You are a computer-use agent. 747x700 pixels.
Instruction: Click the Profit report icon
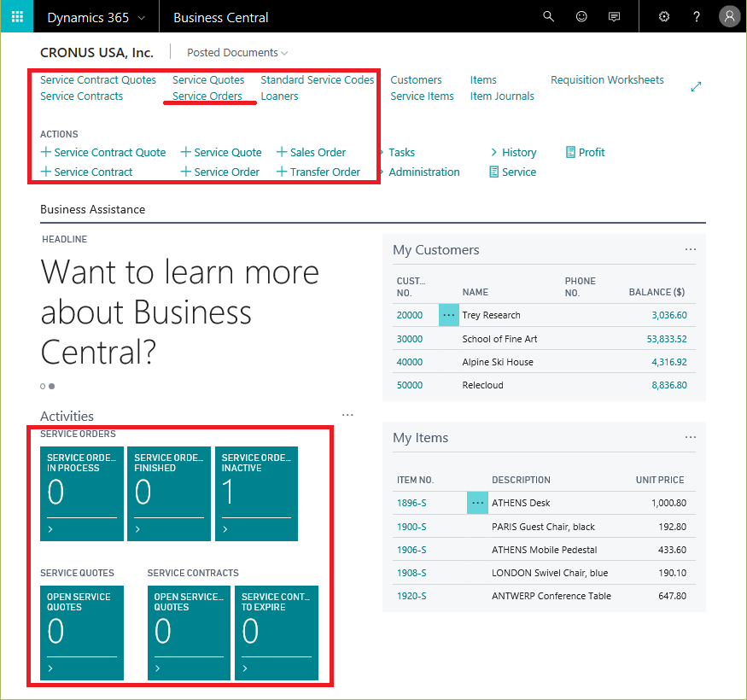point(569,153)
